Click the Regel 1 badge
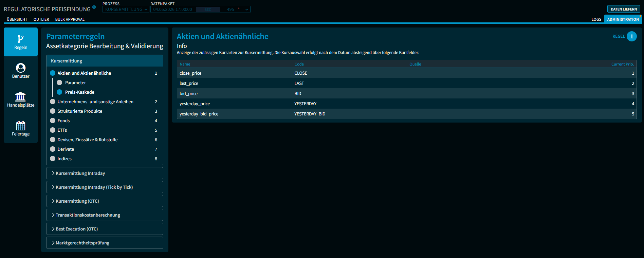Image resolution: width=644 pixels, height=258 pixels. pyautogui.click(x=631, y=36)
